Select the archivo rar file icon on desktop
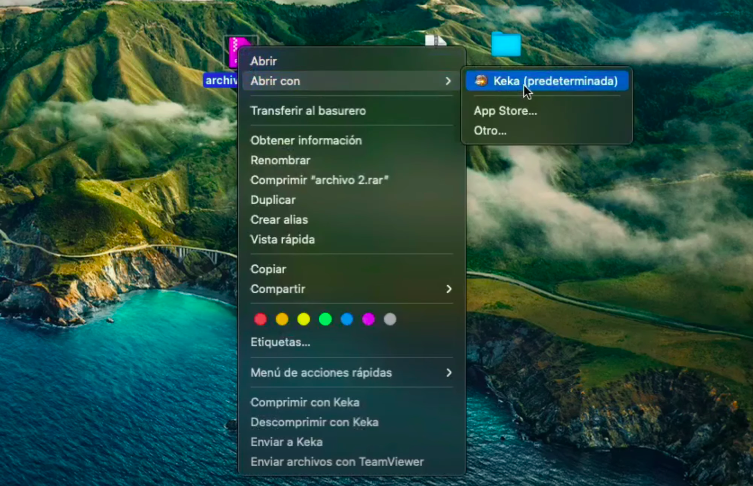The width and height of the screenshot is (753, 486). tap(234, 52)
